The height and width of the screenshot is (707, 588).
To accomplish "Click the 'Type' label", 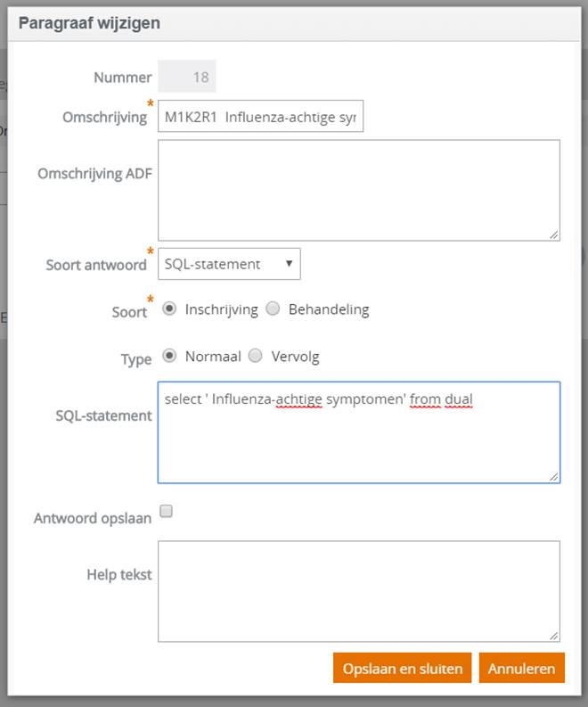I will click(136, 360).
